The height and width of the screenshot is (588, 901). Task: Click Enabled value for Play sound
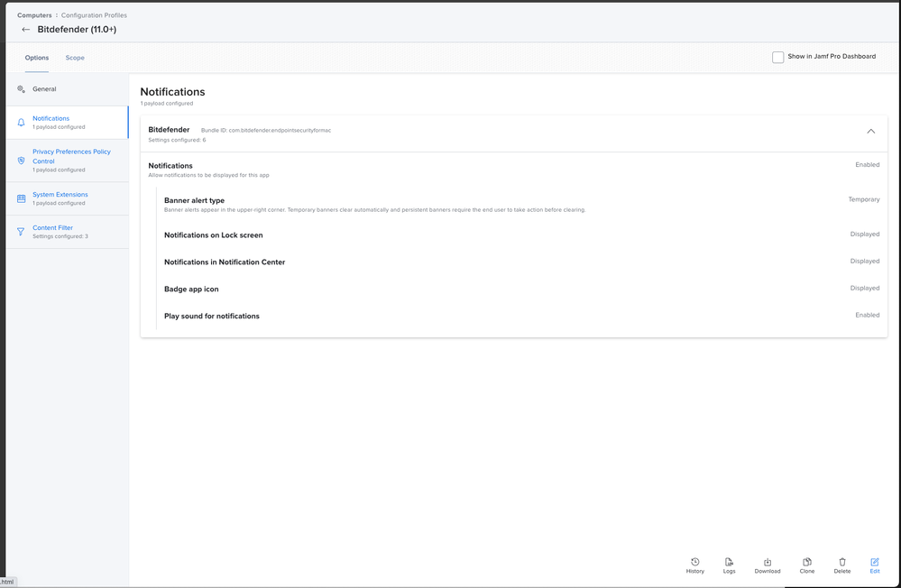867,315
